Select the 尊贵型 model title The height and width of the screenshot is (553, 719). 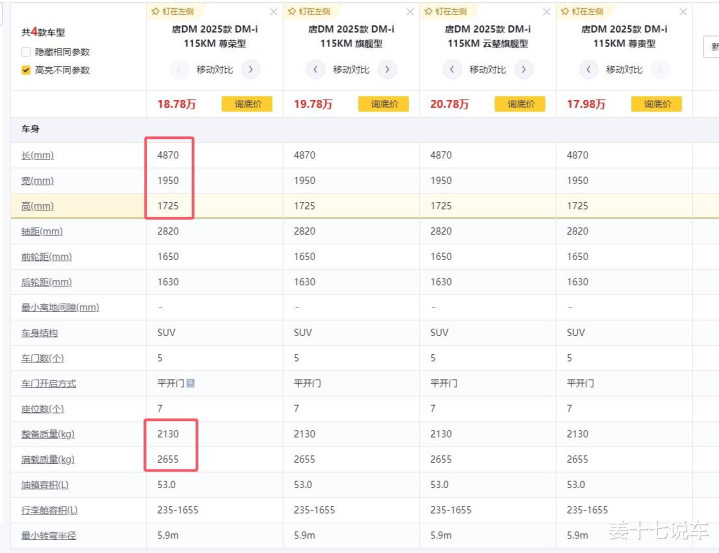click(624, 36)
